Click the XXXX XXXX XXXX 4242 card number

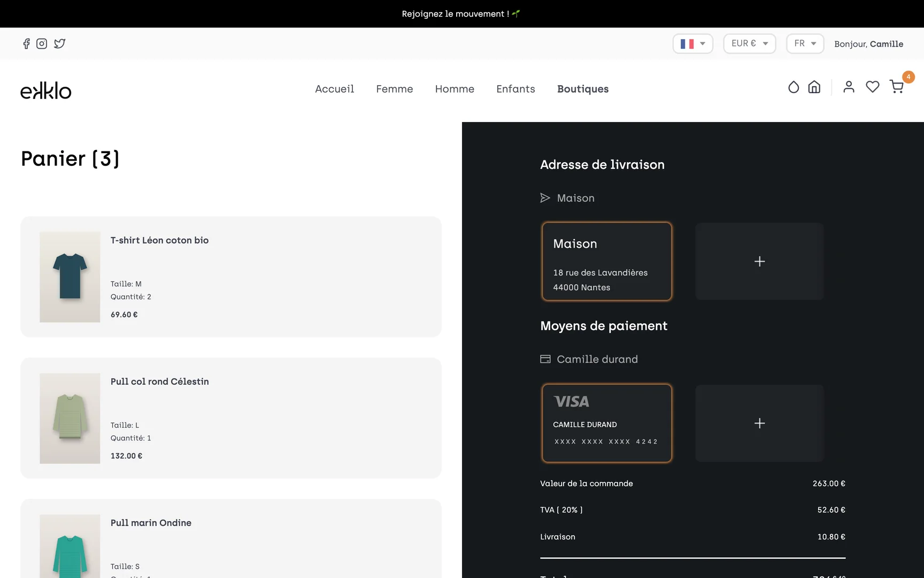(x=606, y=442)
